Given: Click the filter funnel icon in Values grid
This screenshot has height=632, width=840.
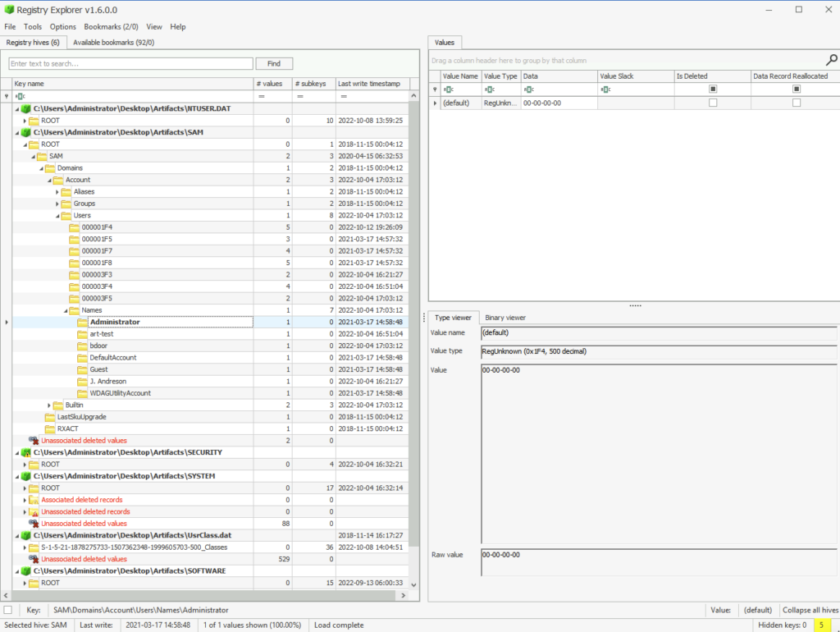Looking at the screenshot, I should click(x=435, y=89).
